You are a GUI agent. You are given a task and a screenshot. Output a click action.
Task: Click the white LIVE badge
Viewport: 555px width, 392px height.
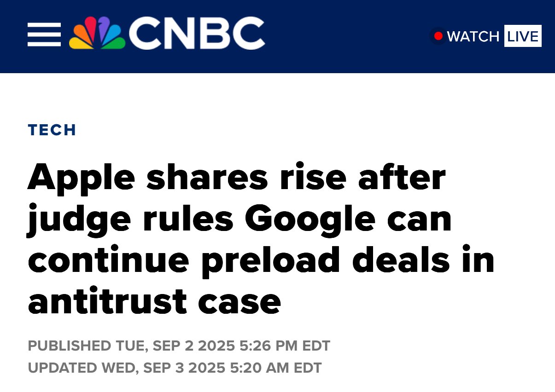(523, 36)
